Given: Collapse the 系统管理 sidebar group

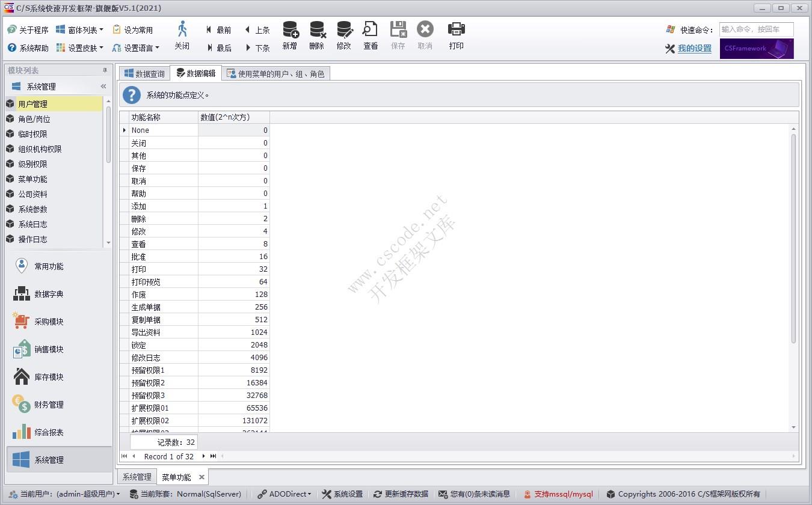Looking at the screenshot, I should click(x=103, y=87).
